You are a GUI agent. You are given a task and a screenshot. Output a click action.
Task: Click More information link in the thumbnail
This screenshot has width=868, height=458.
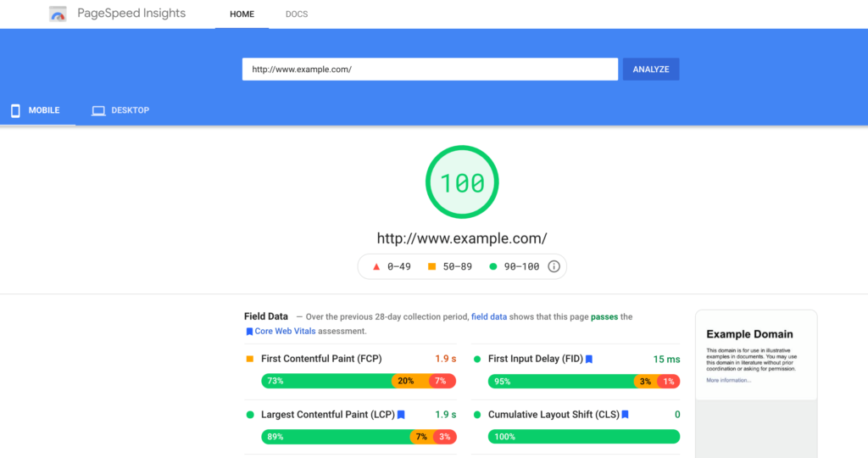tap(728, 381)
